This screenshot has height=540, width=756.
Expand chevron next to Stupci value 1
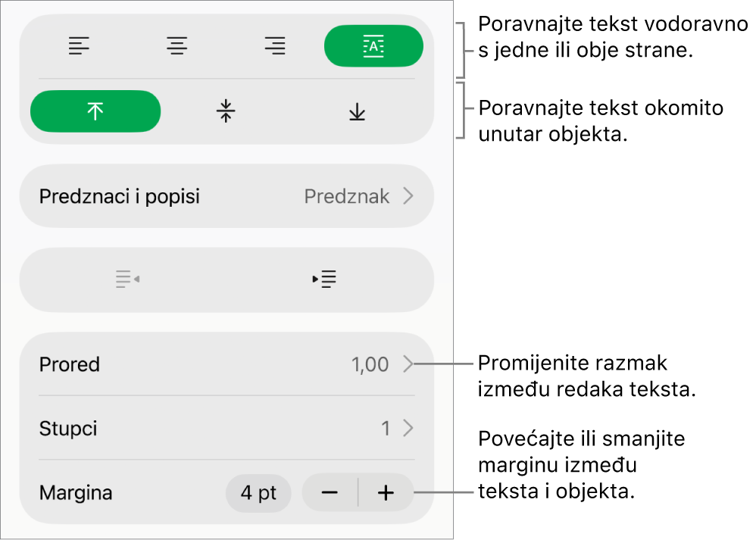(408, 428)
